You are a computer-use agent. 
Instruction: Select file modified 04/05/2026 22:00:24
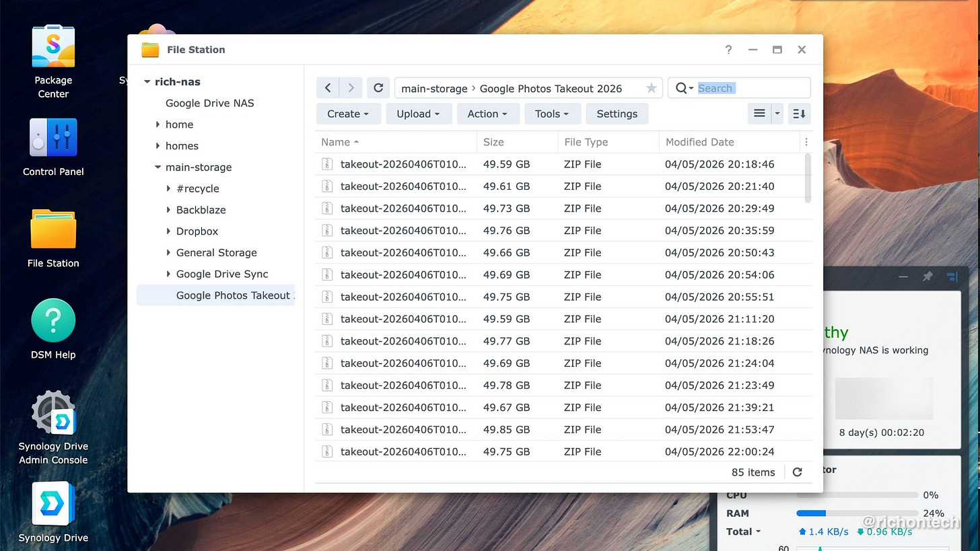coord(563,451)
